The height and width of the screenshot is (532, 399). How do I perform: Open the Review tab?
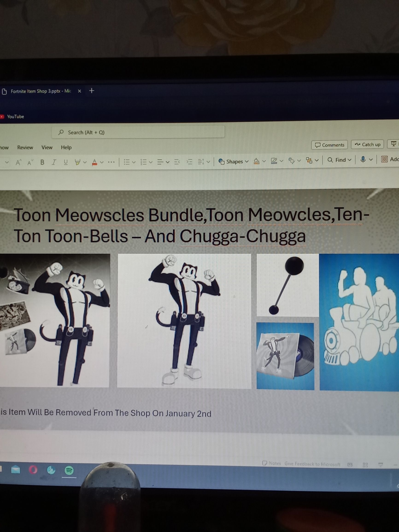25,147
